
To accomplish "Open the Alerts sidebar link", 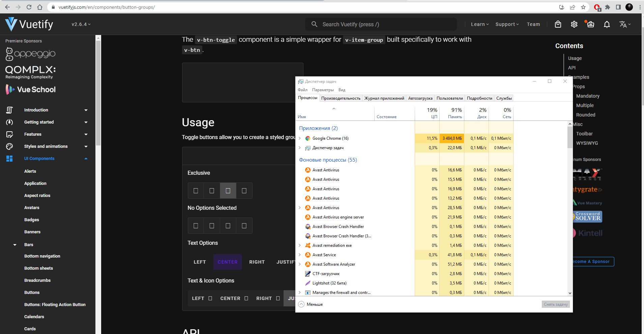I will [30, 171].
